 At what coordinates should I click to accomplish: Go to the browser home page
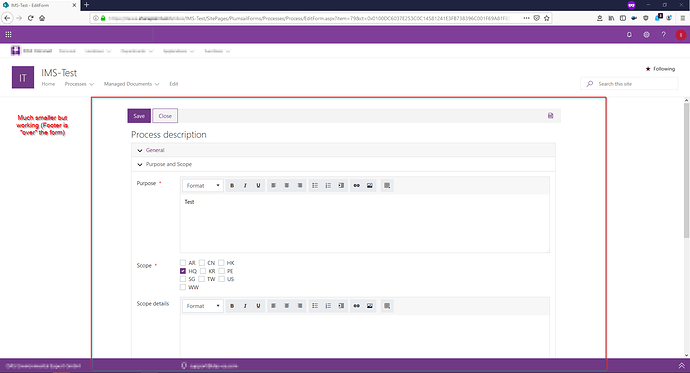click(42, 18)
